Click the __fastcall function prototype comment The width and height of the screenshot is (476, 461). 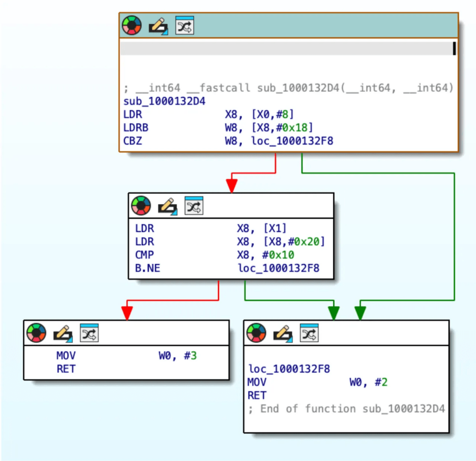coord(288,88)
